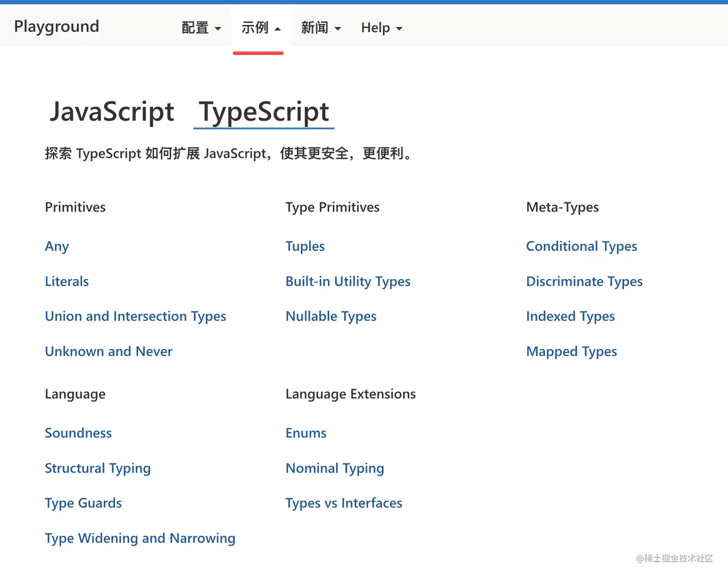Open the Enums example

(x=306, y=433)
